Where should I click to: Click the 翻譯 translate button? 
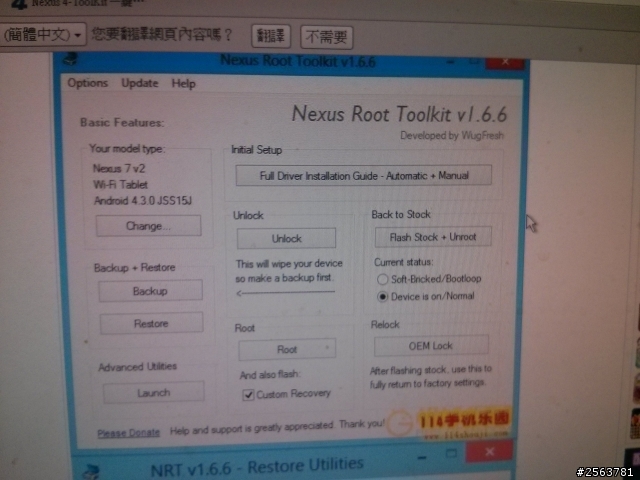coord(271,36)
